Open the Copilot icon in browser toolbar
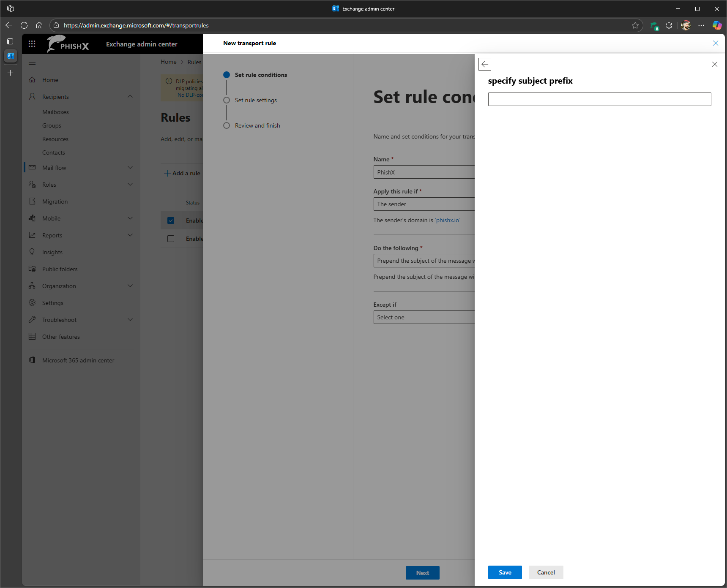727x588 pixels. pos(717,25)
